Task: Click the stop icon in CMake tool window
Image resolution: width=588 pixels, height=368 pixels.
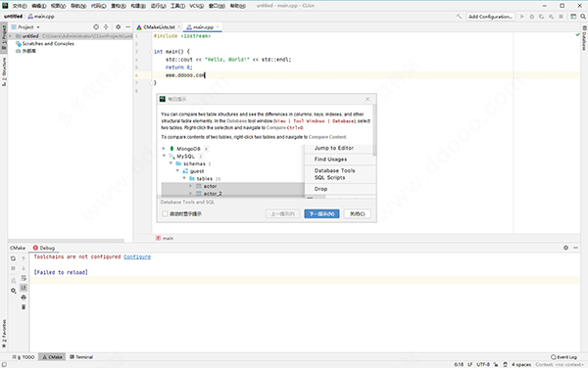Action: 13,268
